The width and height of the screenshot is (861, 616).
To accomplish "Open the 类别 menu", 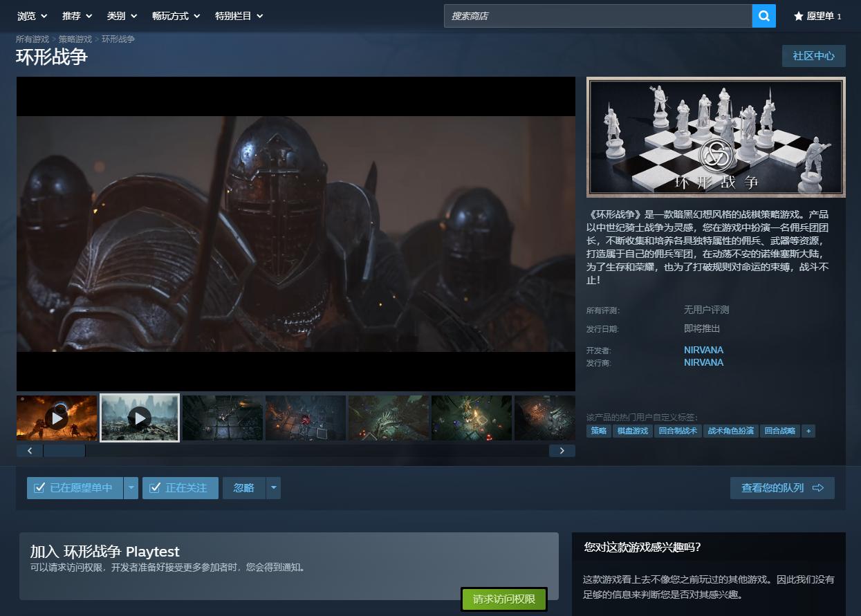I will [x=122, y=16].
